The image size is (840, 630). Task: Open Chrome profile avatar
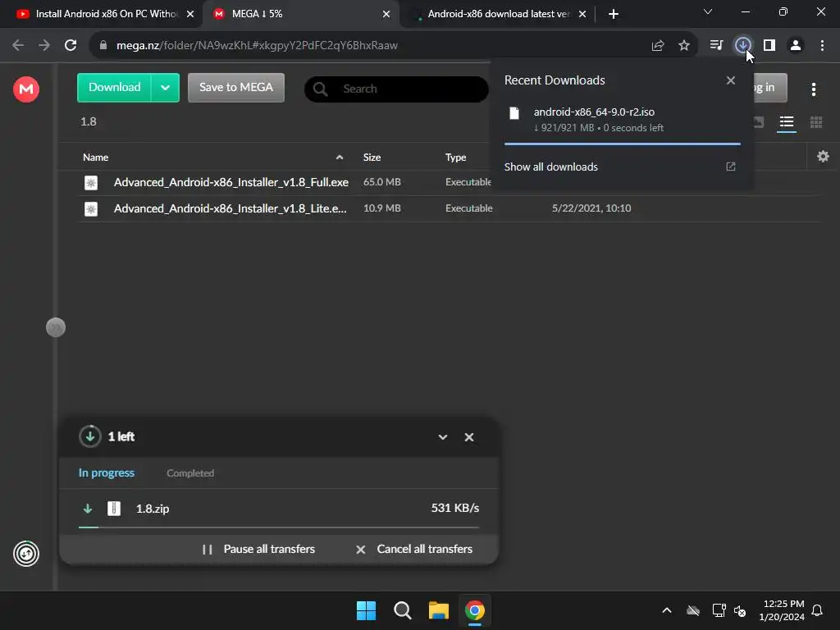pos(796,45)
